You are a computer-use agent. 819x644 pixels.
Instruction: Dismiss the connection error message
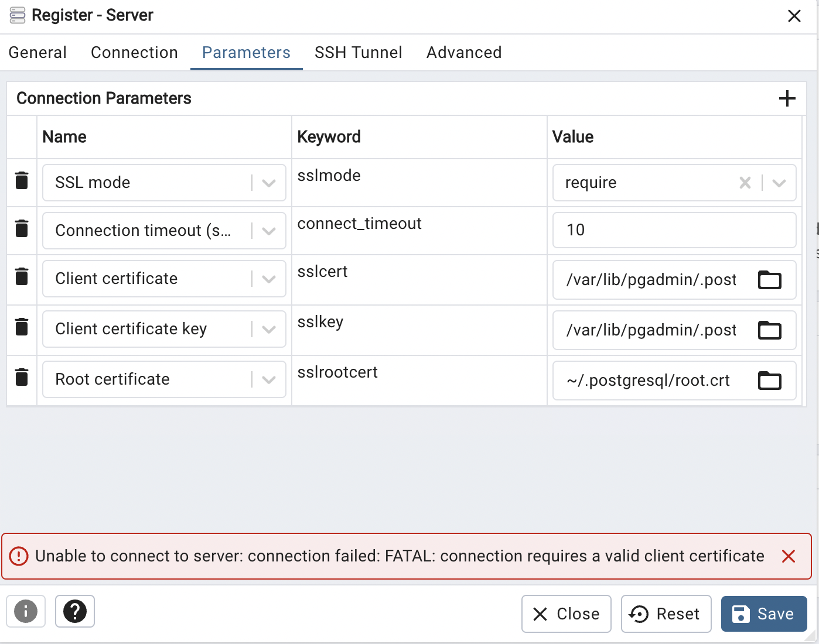(788, 556)
